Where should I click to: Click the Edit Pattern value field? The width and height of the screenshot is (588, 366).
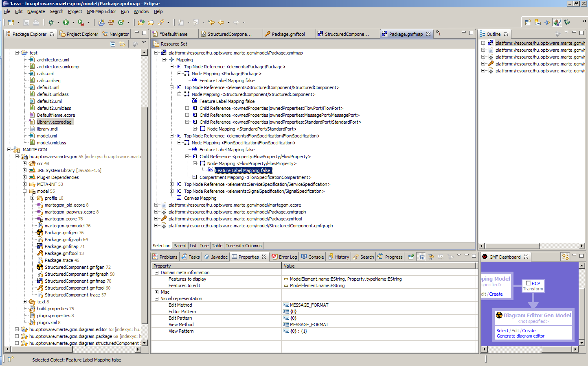point(379,318)
